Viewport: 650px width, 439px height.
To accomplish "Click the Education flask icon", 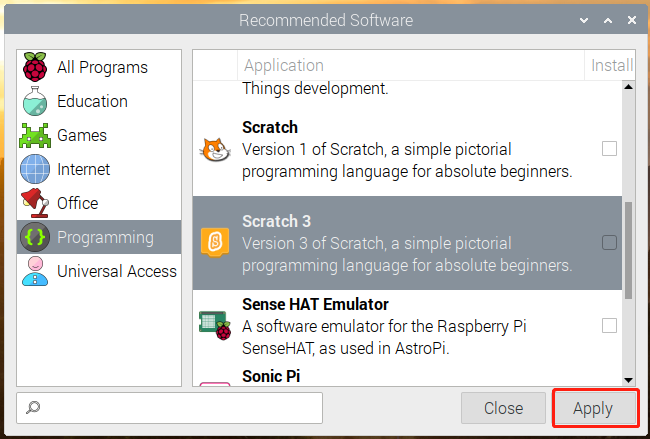I will tap(35, 101).
